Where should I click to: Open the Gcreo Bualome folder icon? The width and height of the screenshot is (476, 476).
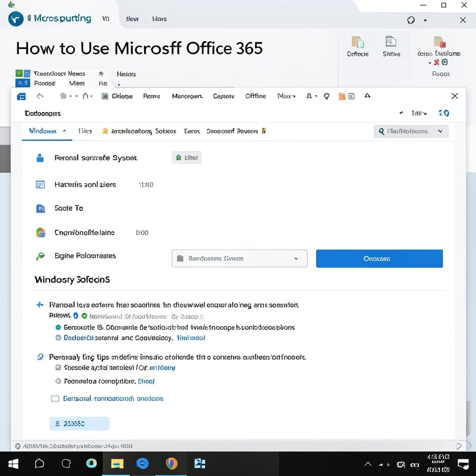pyautogui.click(x=439, y=42)
